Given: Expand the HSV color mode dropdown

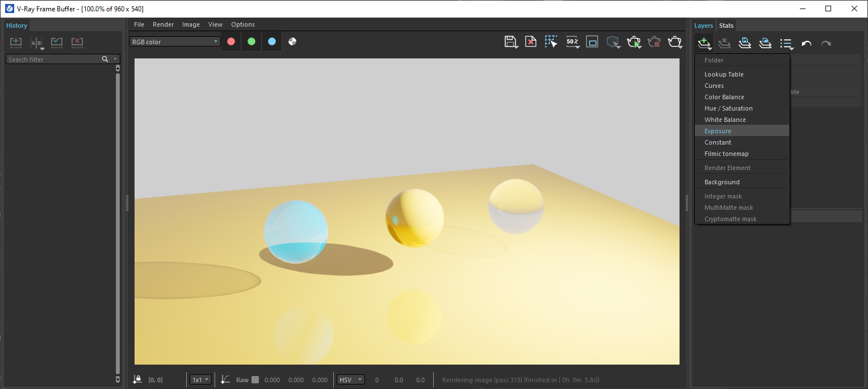Looking at the screenshot, I should tap(350, 380).
